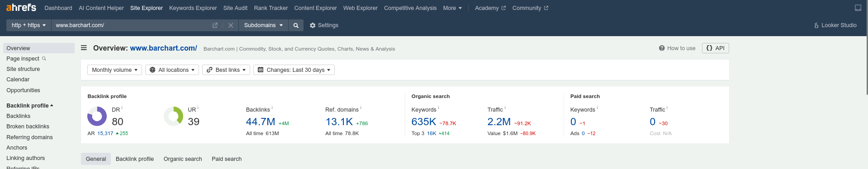Open AI Content Helper

(101, 8)
